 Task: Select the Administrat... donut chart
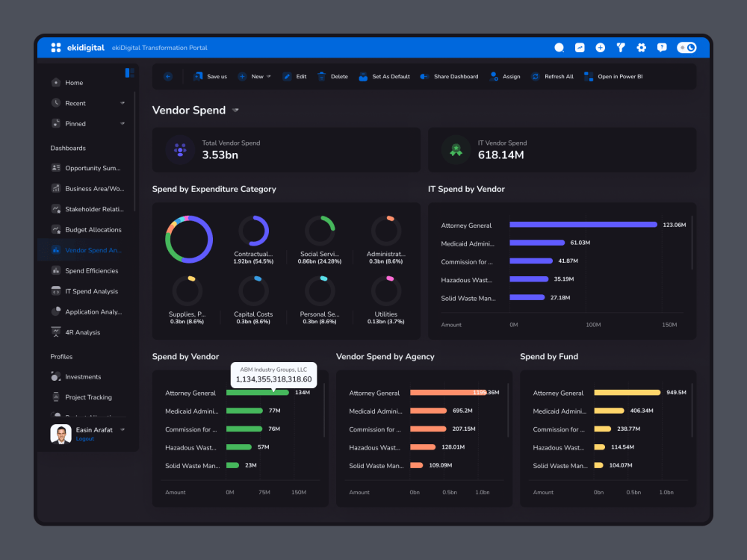[x=386, y=231]
